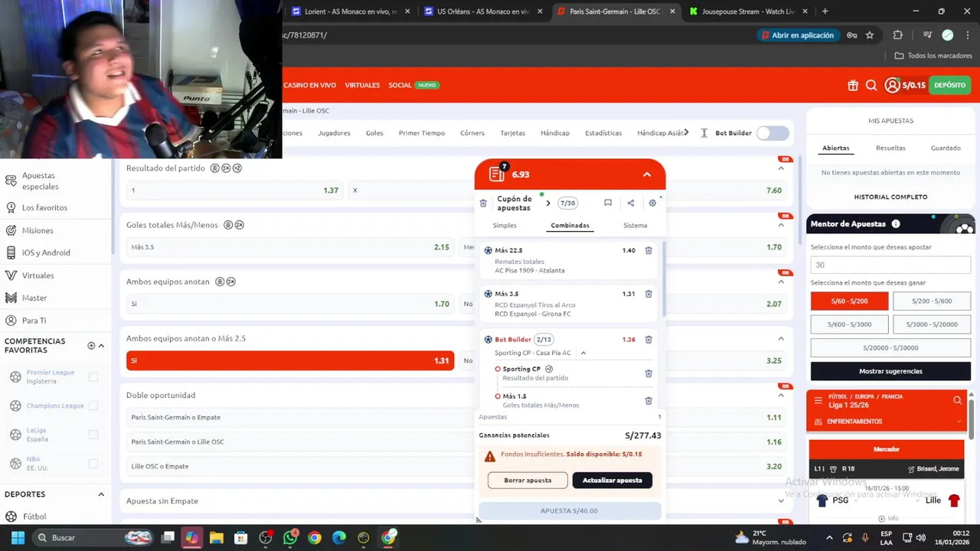Screen dimensions: 980x551
Task: Check the Champions League favorite box
Action: (93, 406)
